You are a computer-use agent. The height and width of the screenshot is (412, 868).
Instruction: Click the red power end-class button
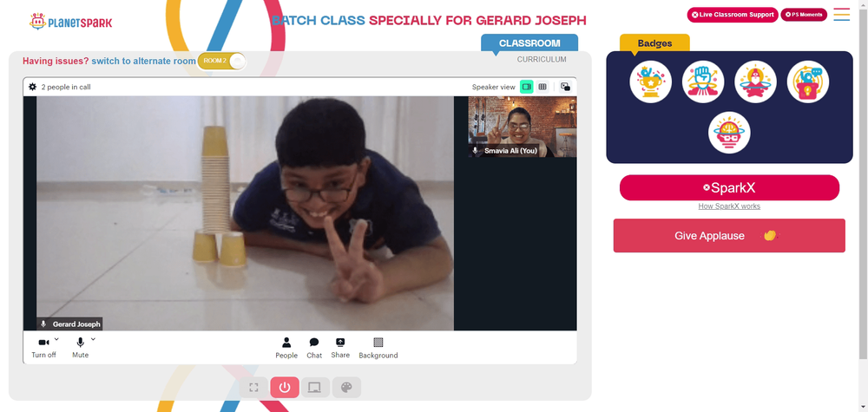click(x=285, y=388)
